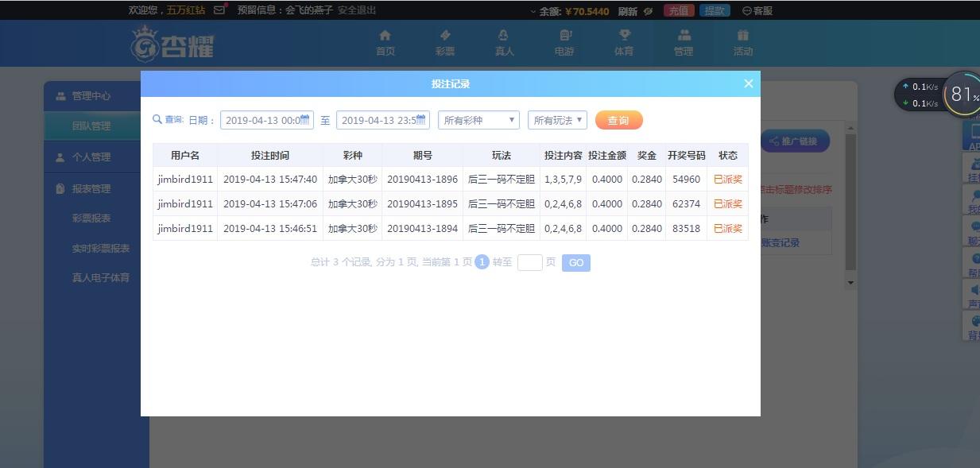Open the 所有彩种 lottery type dropdown
This screenshot has height=468, width=980.
point(478,119)
